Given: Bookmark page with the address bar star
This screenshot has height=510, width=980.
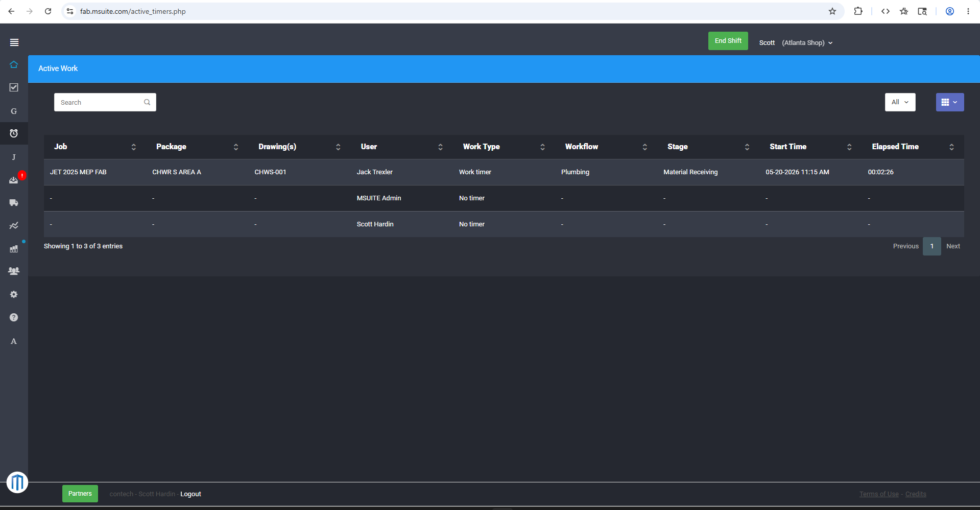Looking at the screenshot, I should [x=832, y=11].
